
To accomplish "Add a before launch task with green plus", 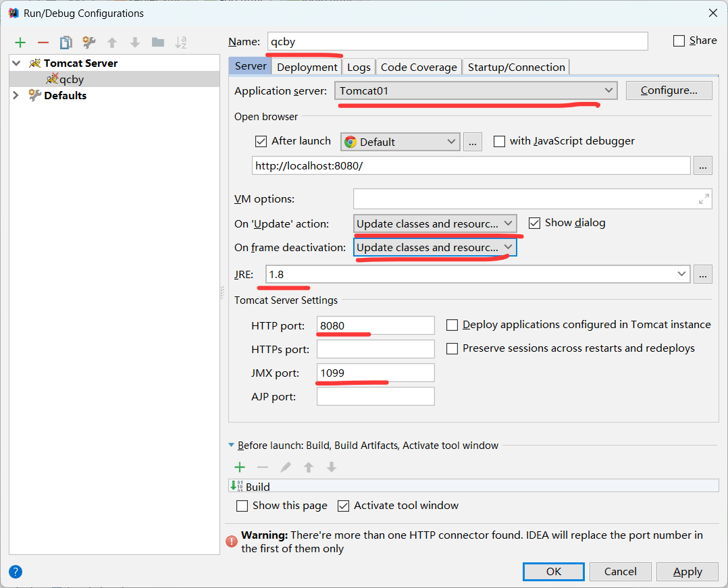I will (x=240, y=467).
